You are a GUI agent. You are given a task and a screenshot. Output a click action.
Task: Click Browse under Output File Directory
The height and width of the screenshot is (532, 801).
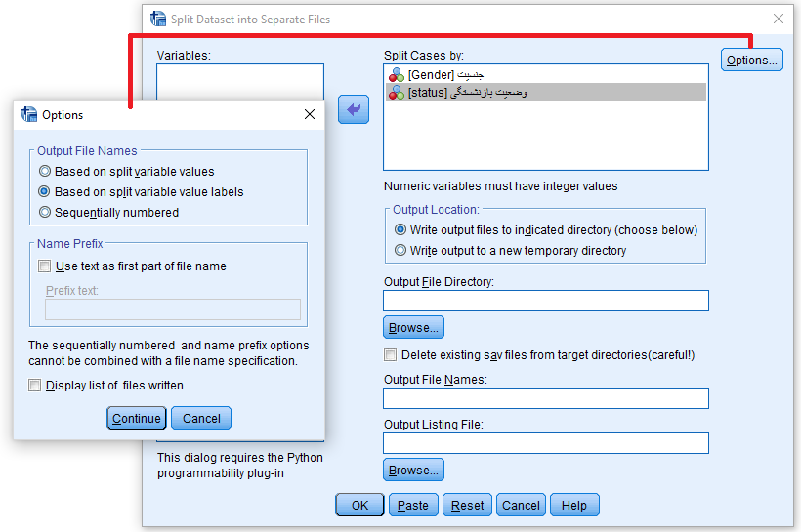413,327
